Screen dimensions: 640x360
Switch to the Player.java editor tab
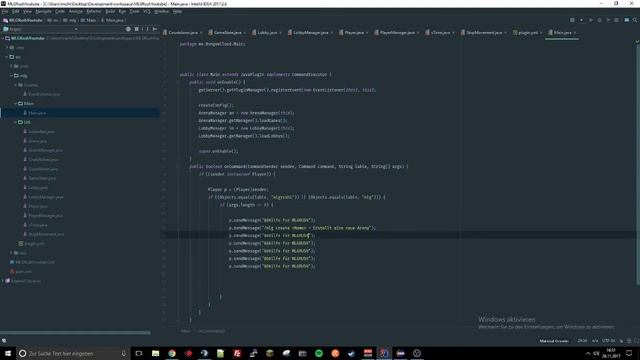click(353, 32)
